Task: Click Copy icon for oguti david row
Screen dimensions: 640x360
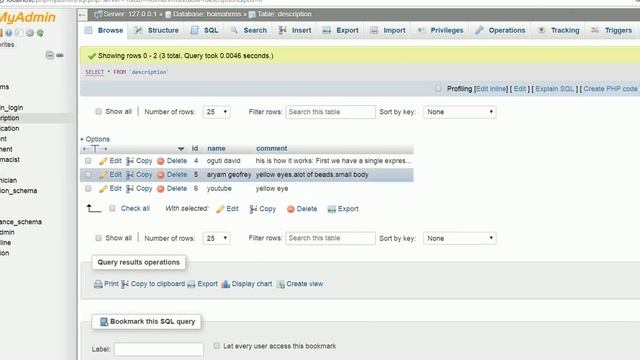Action: 130,161
